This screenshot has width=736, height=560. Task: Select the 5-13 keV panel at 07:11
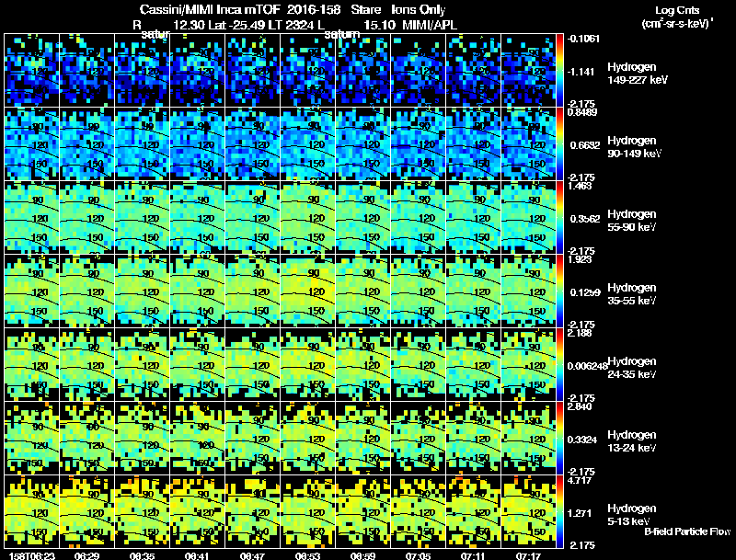tap(473, 511)
